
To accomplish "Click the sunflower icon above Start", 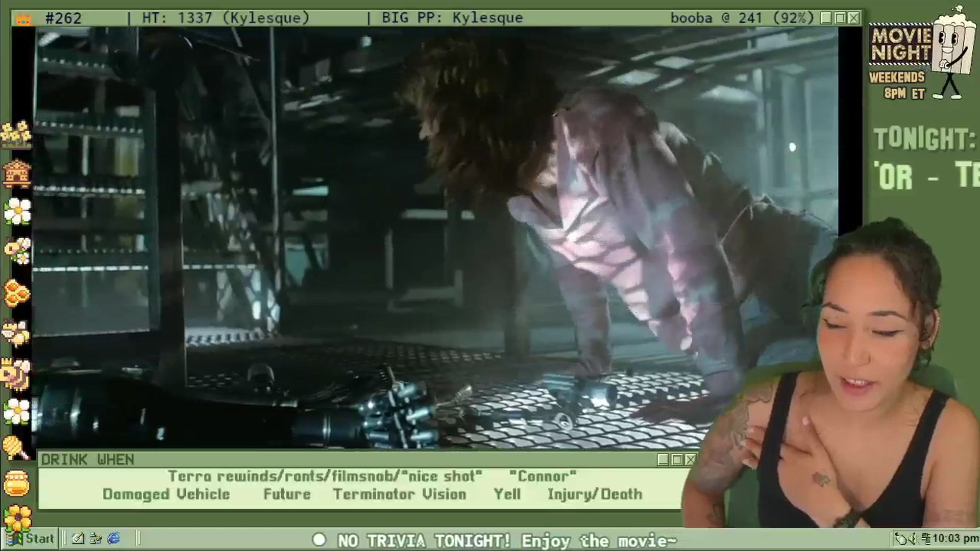I will 17,517.
